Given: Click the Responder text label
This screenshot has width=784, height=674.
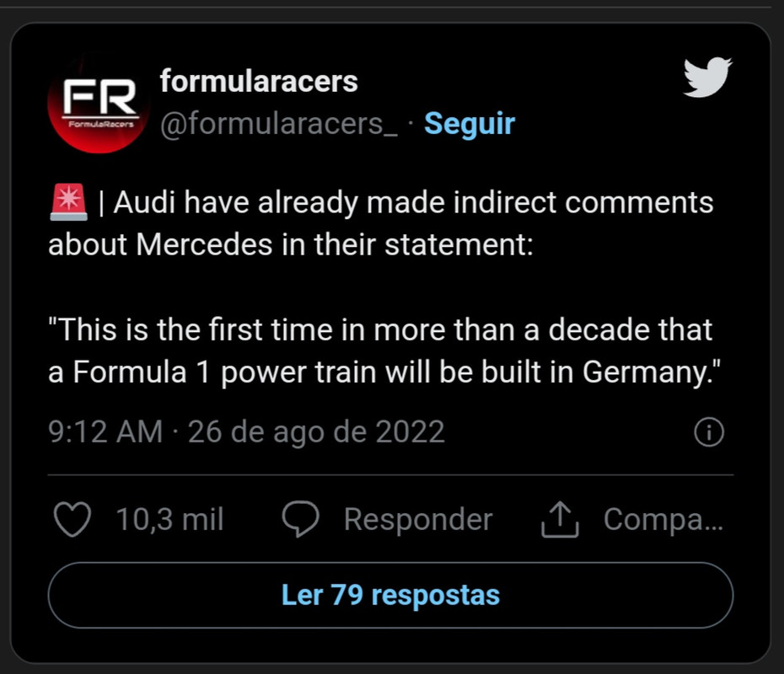Looking at the screenshot, I should (x=418, y=519).
